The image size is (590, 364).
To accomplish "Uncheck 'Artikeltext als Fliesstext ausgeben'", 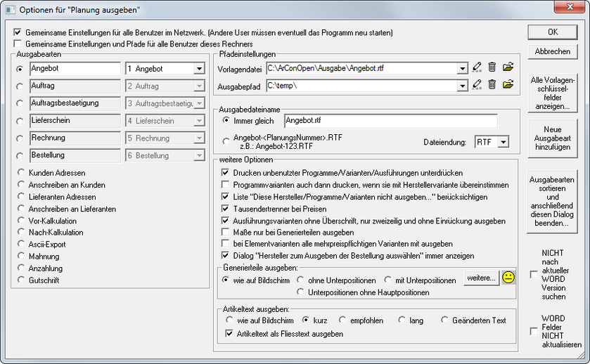I will point(229,333).
